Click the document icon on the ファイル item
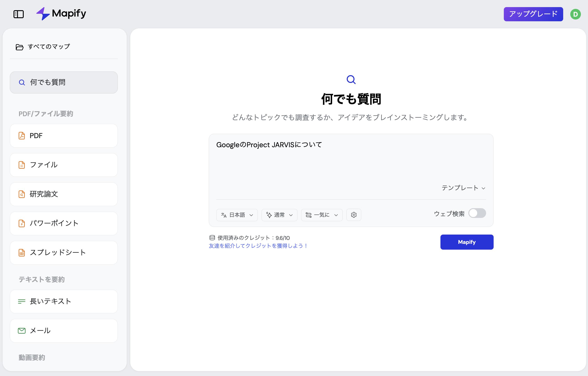Image resolution: width=588 pixels, height=376 pixels. 22,165
